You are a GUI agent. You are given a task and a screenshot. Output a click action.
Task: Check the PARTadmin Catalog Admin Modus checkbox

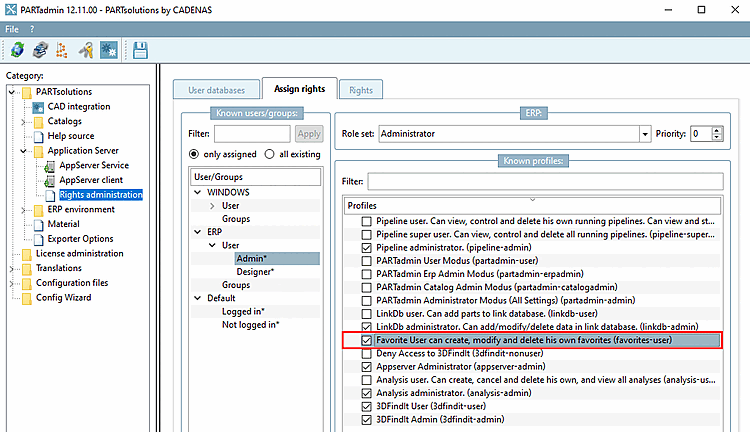[366, 288]
